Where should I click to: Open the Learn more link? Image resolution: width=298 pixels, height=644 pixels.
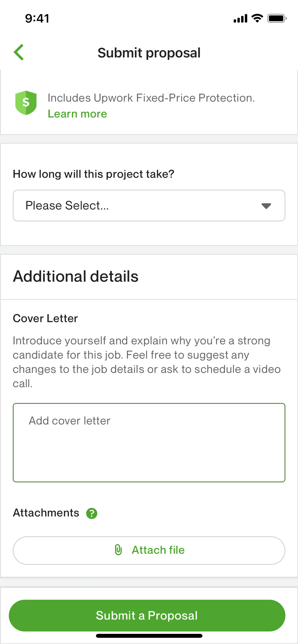coord(77,114)
